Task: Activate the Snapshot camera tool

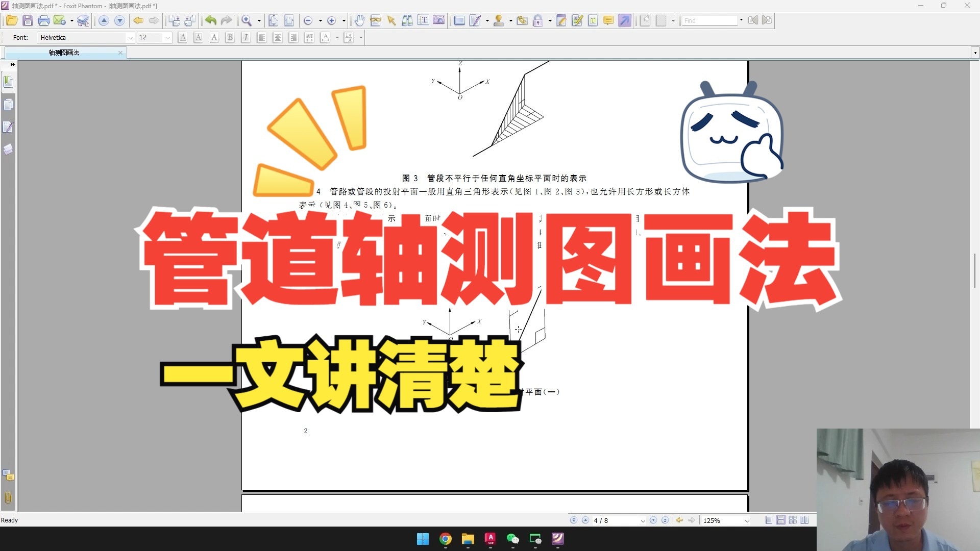Action: point(439,20)
